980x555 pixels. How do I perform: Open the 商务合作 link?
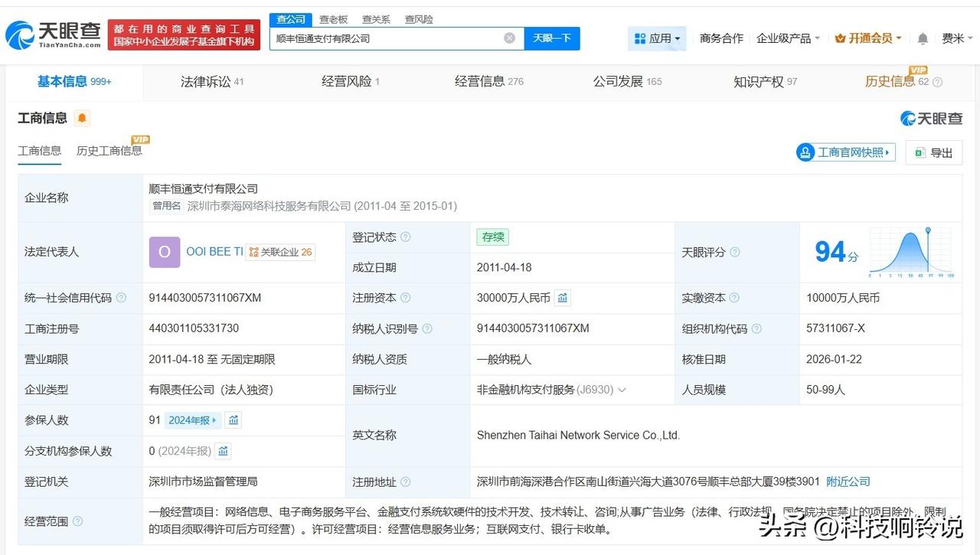coord(721,38)
